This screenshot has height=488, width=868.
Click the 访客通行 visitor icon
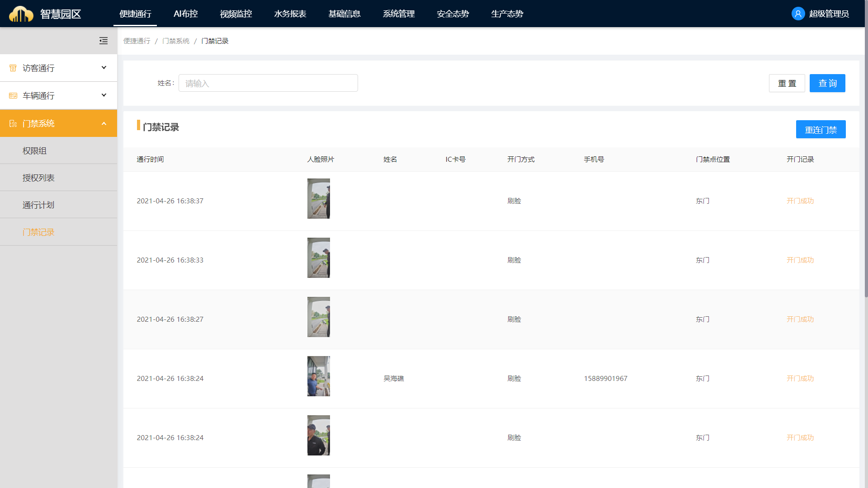[13, 68]
